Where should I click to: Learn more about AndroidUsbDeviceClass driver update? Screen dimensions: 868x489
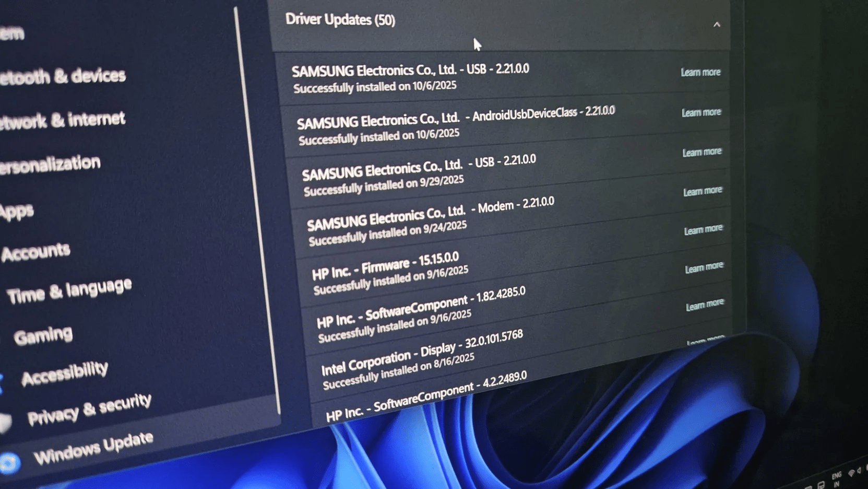click(701, 112)
